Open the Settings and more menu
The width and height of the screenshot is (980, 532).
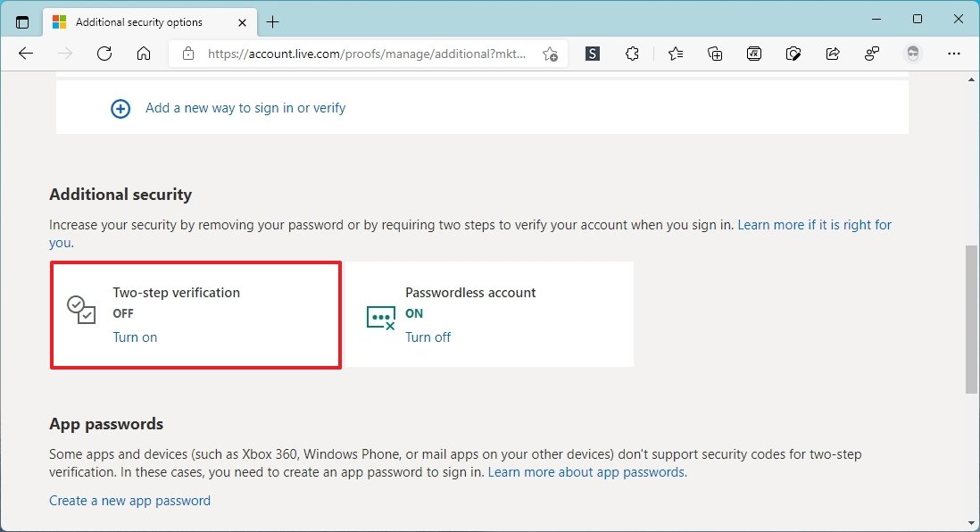(x=954, y=54)
